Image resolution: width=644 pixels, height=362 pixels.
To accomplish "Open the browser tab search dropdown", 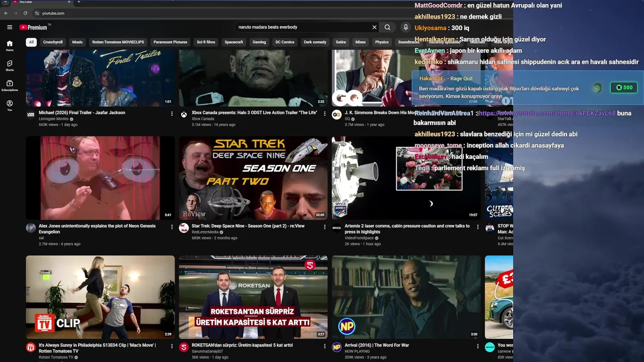I will point(5,2).
